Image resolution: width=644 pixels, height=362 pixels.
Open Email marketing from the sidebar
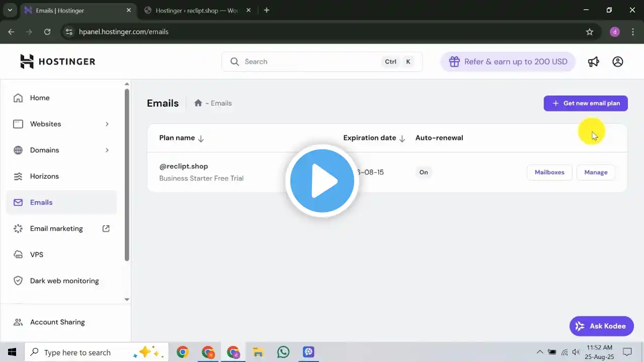tap(61, 229)
